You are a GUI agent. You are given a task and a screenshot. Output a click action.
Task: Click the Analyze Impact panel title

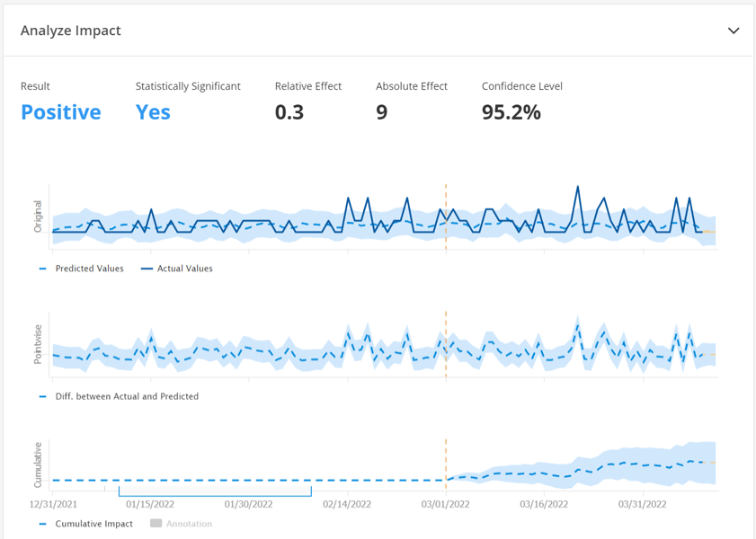[71, 31]
